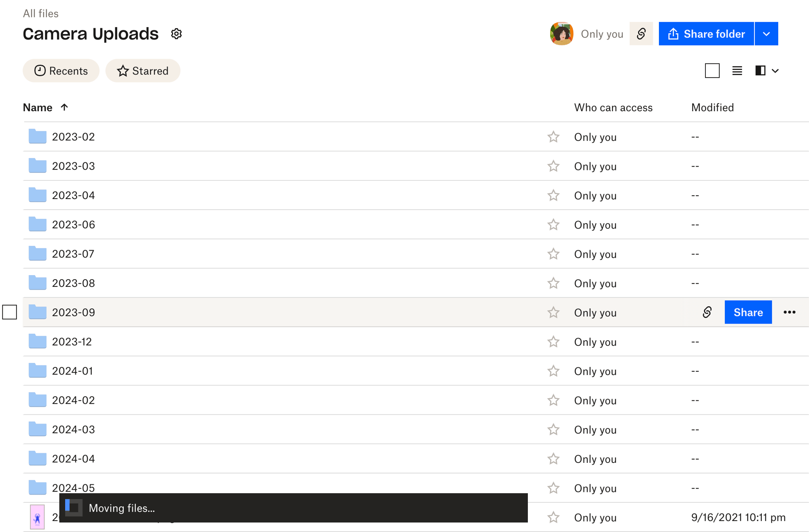Switch to list view icon
Viewport: 809px width, 532px height.
737,71
